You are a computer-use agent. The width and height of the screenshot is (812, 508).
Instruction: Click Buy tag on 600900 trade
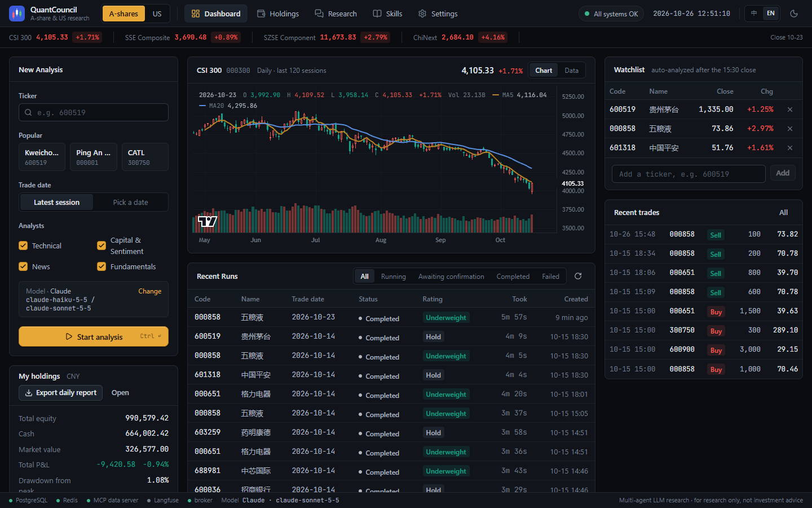pos(716,350)
